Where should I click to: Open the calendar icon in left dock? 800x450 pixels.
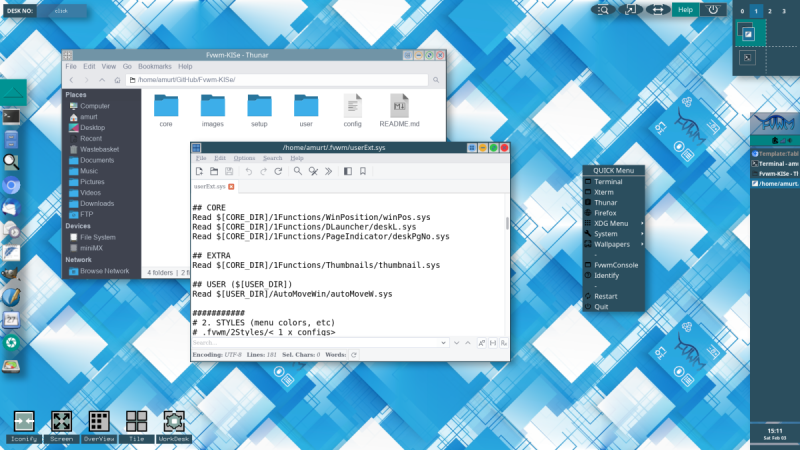click(x=11, y=320)
